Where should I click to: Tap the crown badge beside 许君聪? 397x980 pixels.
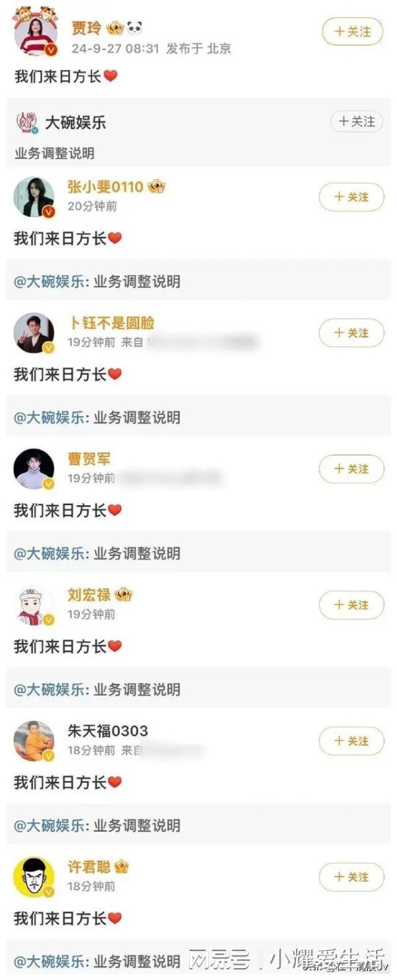pos(121,866)
